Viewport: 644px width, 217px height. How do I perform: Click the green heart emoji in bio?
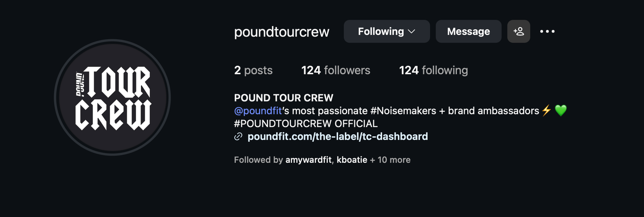(561, 111)
